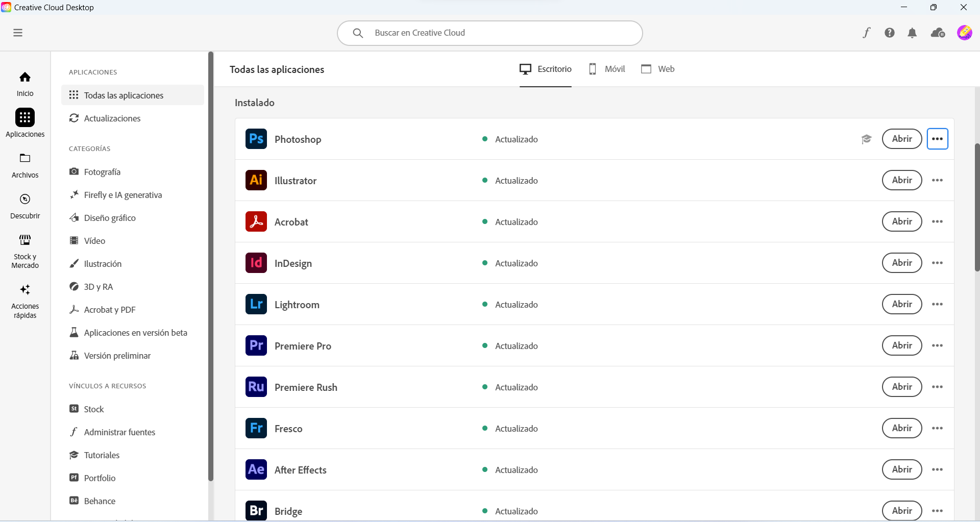Switch to the Web tab
This screenshot has height=522, width=980.
point(657,69)
